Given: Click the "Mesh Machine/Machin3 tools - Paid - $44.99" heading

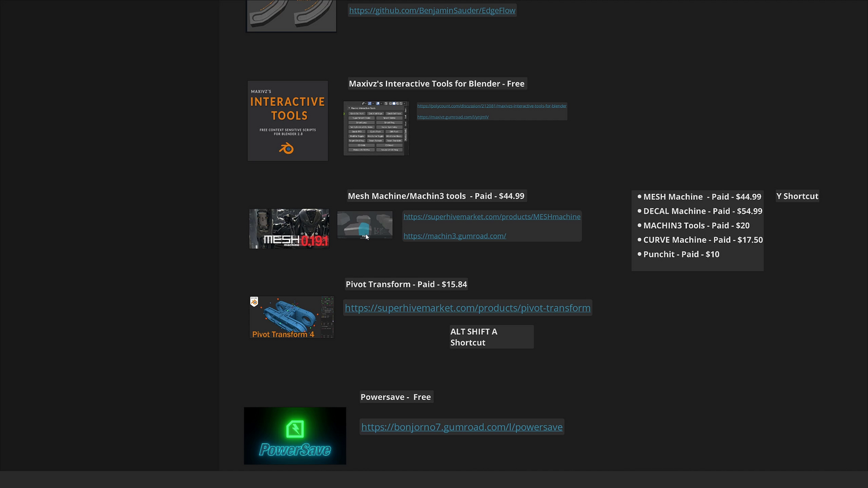Looking at the screenshot, I should tap(436, 196).
